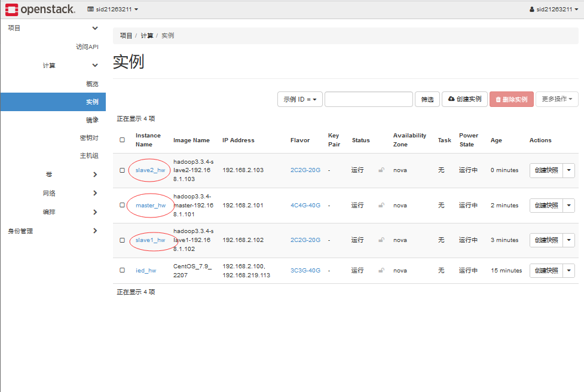Click 项目 in the breadcrumb
The width and height of the screenshot is (584, 392).
click(126, 36)
